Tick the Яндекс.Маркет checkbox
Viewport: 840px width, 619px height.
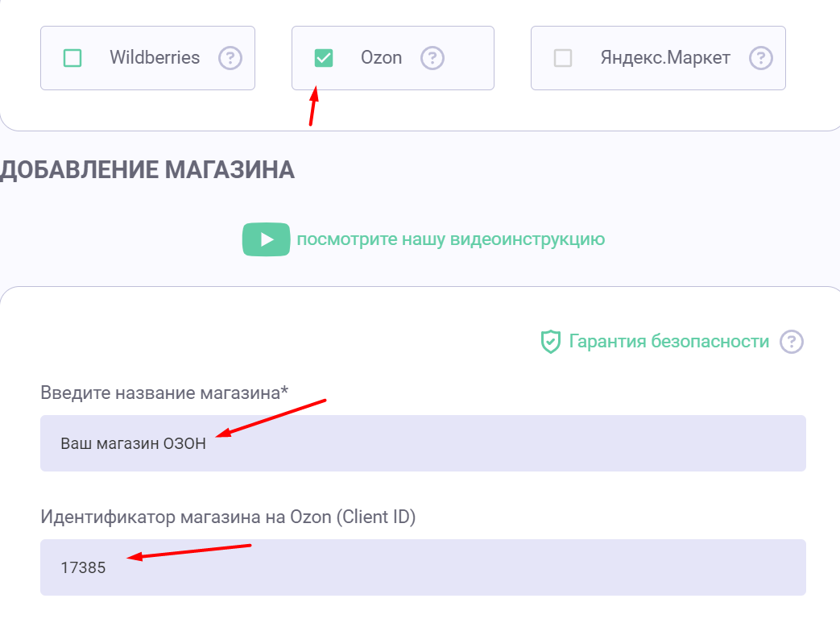(x=562, y=58)
